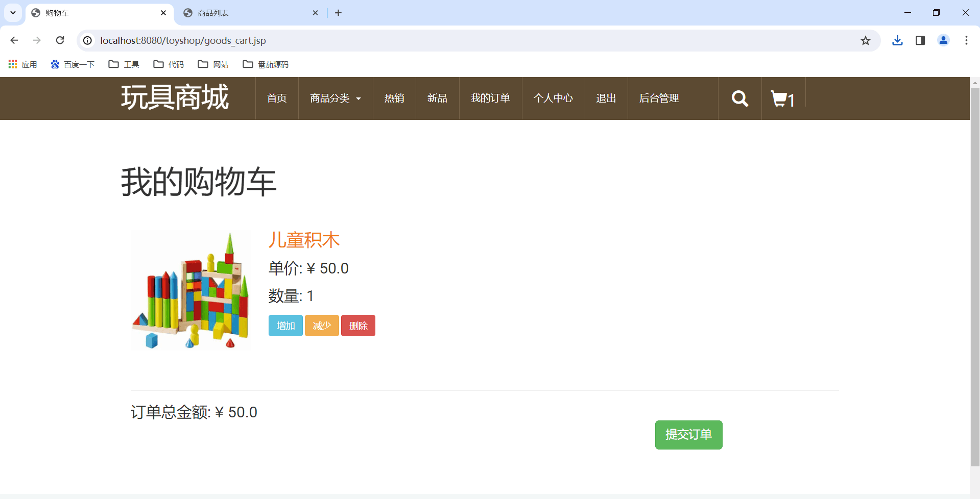Screen dimensions: 980x499
Task: Open the 新品 nav item
Action: pos(437,98)
